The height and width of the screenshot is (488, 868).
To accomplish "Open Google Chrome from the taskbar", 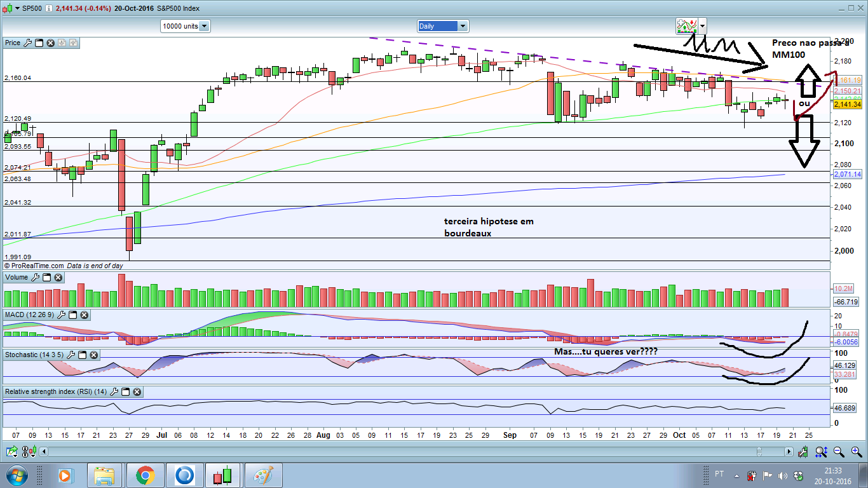I will pos(145,475).
